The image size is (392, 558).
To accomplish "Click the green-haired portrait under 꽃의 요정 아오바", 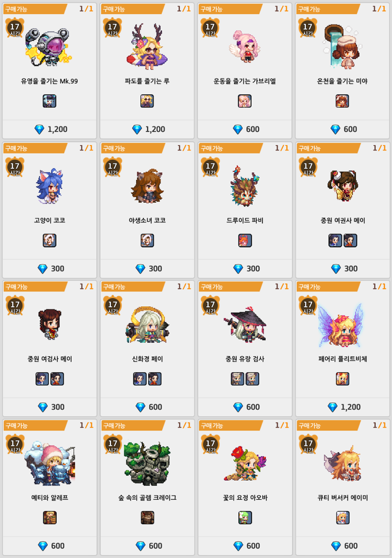I will point(245,518).
